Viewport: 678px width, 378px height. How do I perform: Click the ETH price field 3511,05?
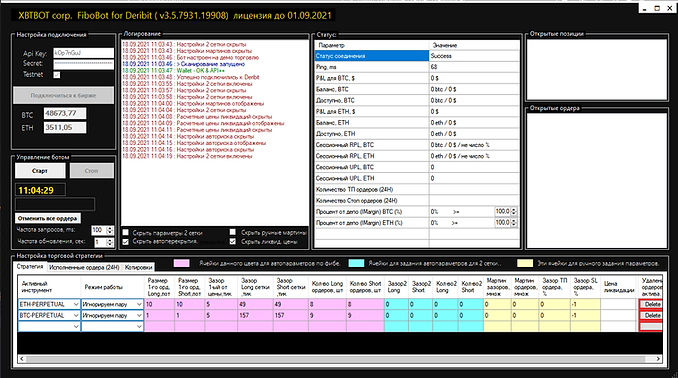65,128
